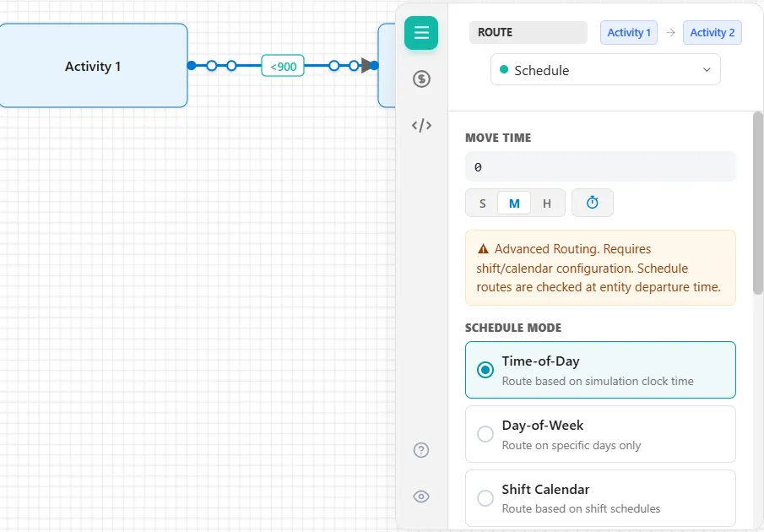The image size is (764, 532).
Task: Set move time unit to seconds (S)
Action: (x=482, y=204)
